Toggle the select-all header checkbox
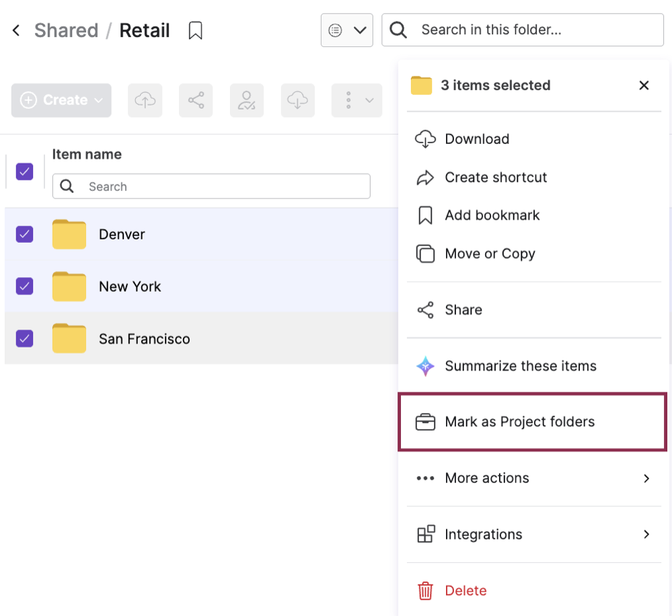The height and width of the screenshot is (616, 672). (x=24, y=171)
